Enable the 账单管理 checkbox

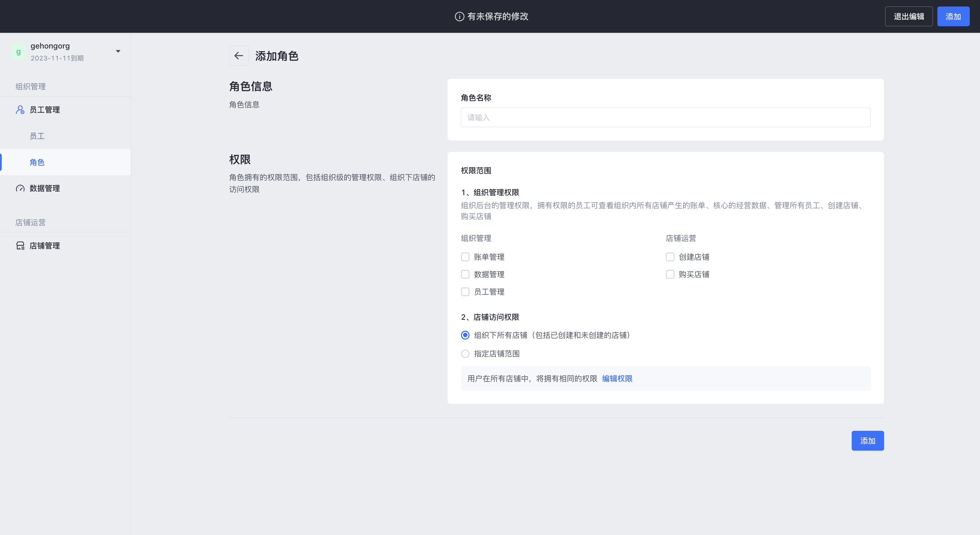(x=465, y=257)
